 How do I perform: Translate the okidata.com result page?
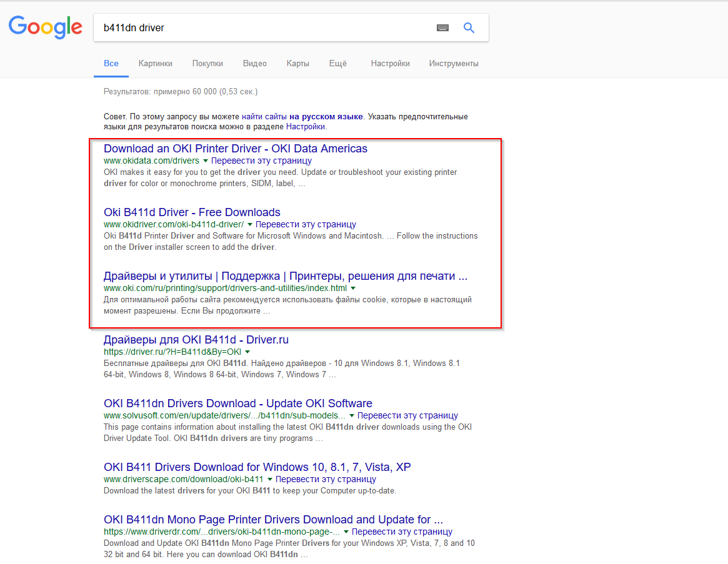coord(261,161)
